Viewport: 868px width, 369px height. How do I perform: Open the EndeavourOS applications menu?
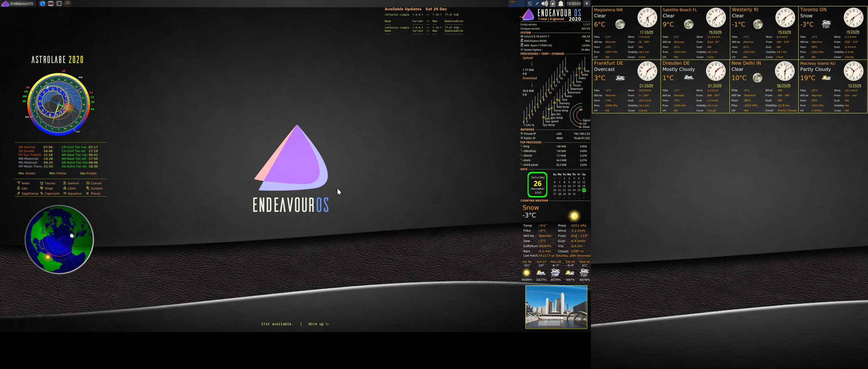coord(18,4)
